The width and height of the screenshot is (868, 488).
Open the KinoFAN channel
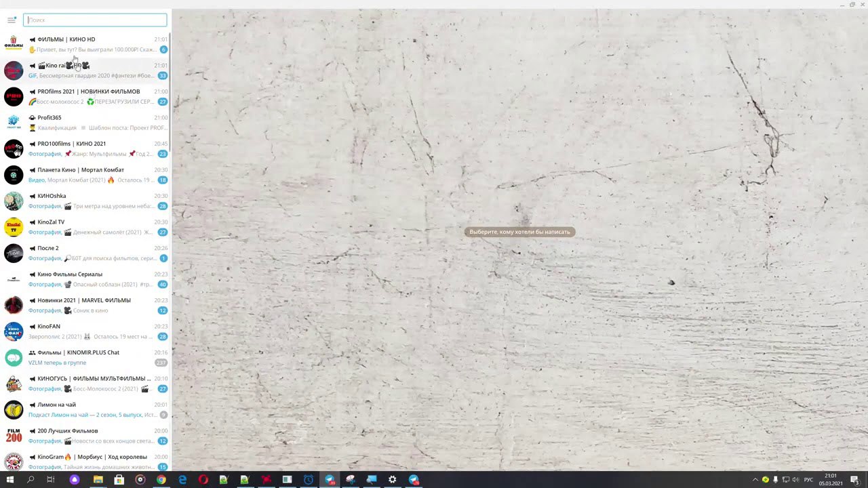pyautogui.click(x=85, y=331)
